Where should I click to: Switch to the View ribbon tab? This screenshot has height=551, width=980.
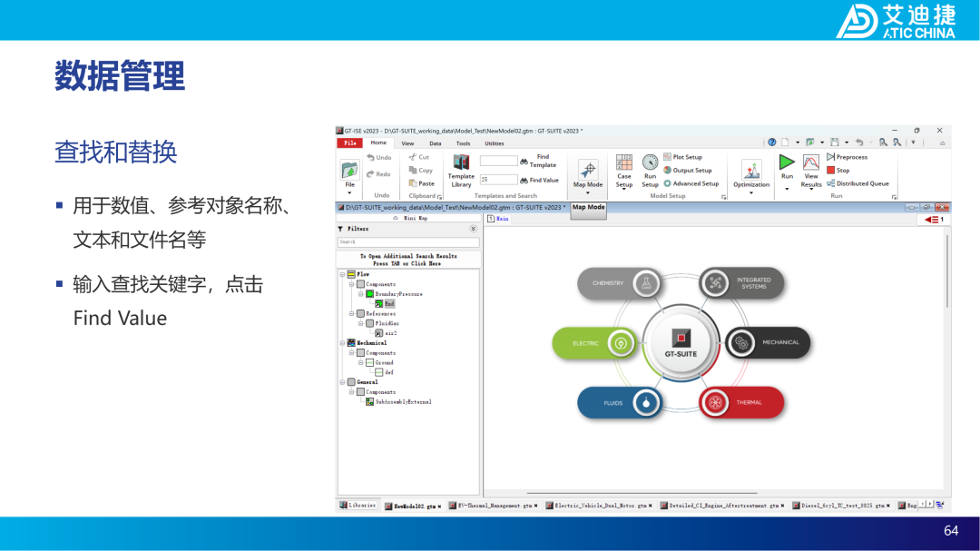(x=407, y=143)
